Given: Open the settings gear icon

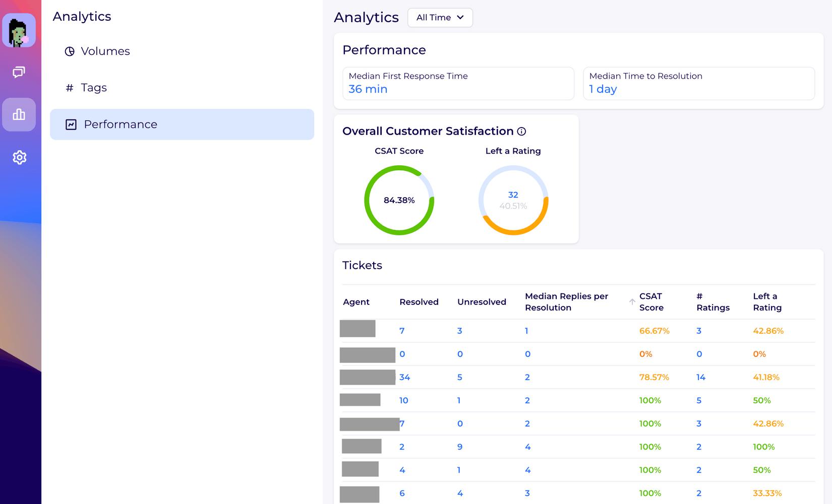Looking at the screenshot, I should [19, 157].
